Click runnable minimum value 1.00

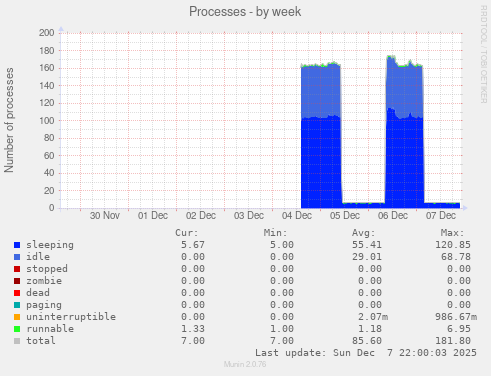[282, 329]
